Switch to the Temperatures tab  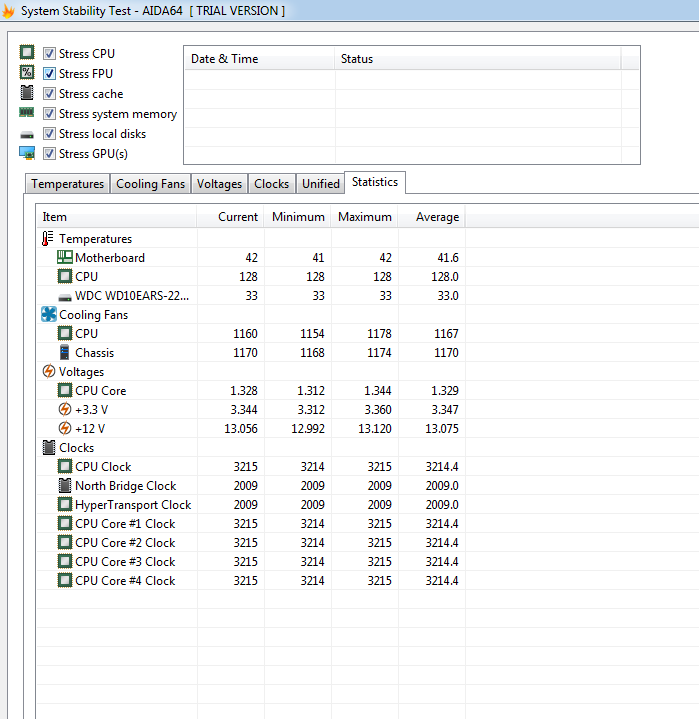point(67,184)
